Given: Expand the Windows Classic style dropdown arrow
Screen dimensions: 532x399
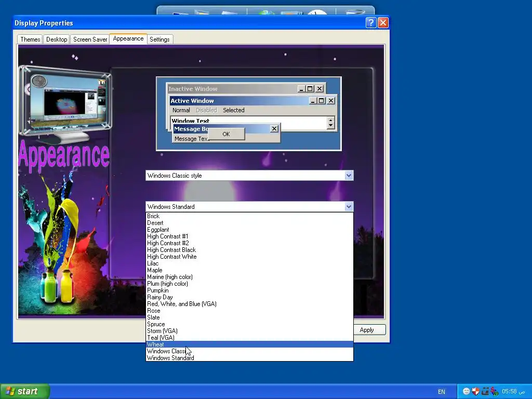Looking at the screenshot, I should click(x=349, y=176).
